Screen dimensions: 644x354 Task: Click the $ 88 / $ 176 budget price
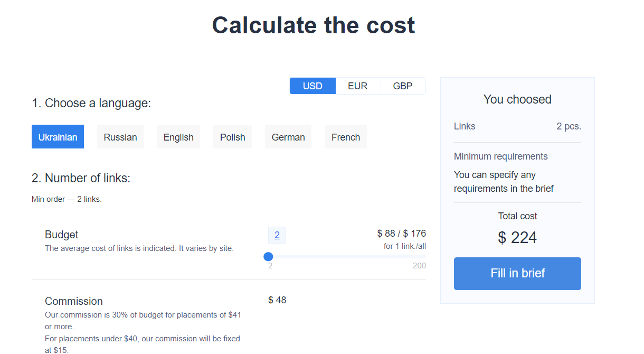pos(401,234)
